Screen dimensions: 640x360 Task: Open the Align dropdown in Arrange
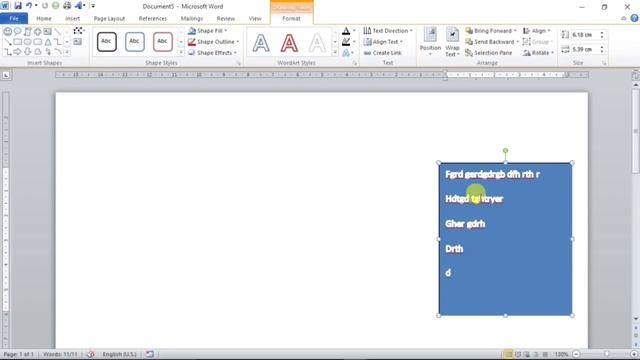pyautogui.click(x=536, y=31)
